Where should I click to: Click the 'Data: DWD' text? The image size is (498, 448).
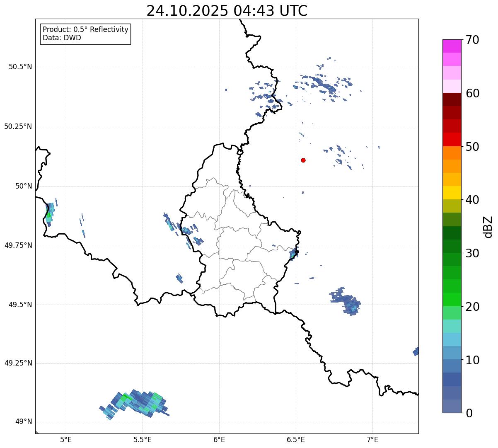[x=62, y=38]
